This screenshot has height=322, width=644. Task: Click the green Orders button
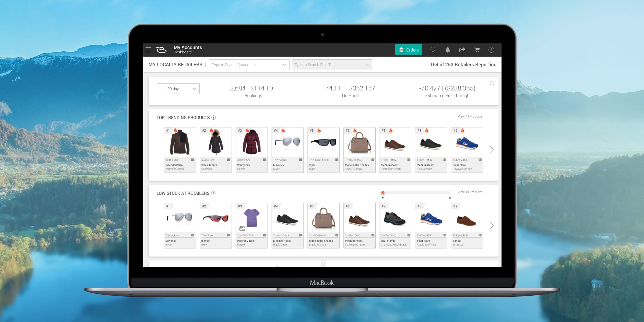click(408, 50)
